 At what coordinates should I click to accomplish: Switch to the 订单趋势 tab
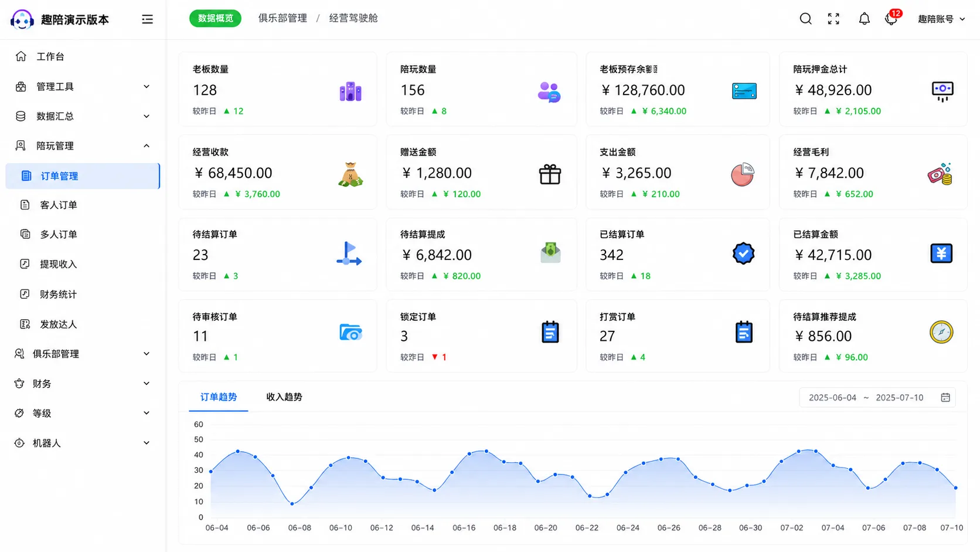(x=219, y=397)
